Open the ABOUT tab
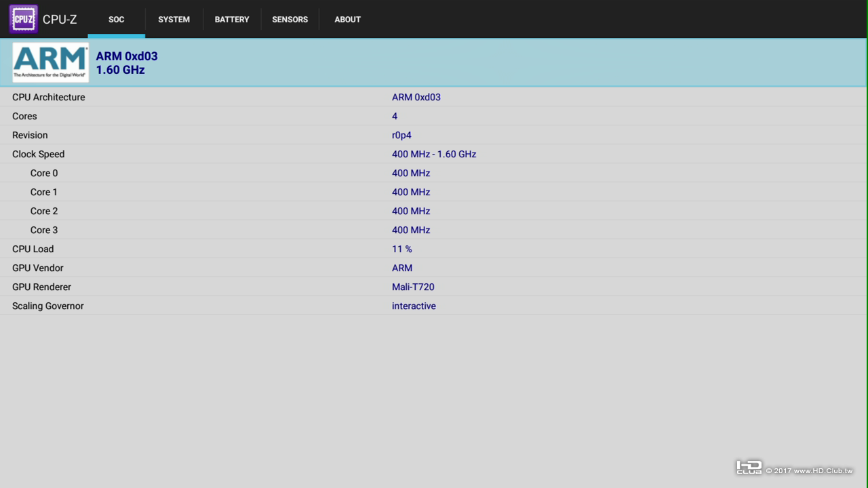Screen dimensions: 868x488 [x=347, y=19]
